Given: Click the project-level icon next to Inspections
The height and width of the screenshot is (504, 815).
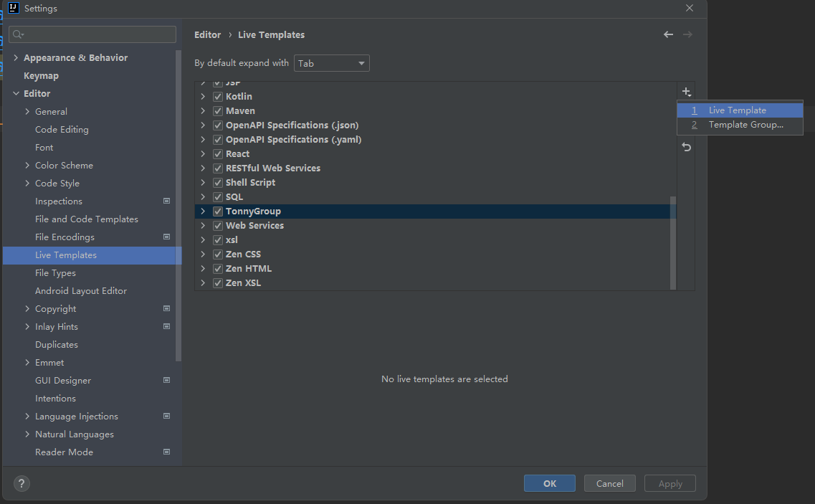Looking at the screenshot, I should coord(167,201).
